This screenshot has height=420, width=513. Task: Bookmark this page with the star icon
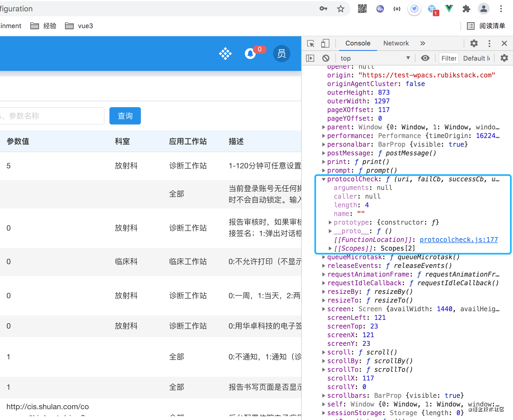click(x=340, y=9)
